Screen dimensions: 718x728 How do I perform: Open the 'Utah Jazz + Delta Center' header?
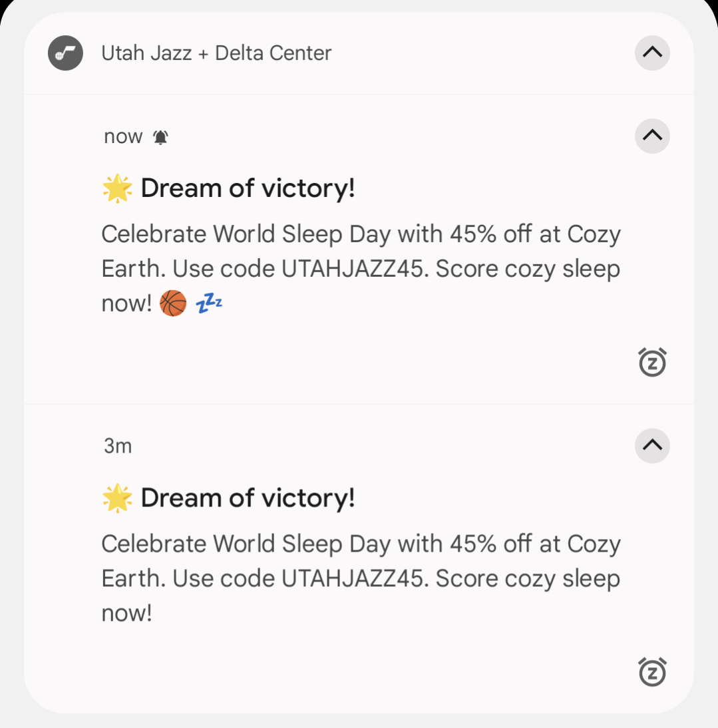tap(216, 53)
